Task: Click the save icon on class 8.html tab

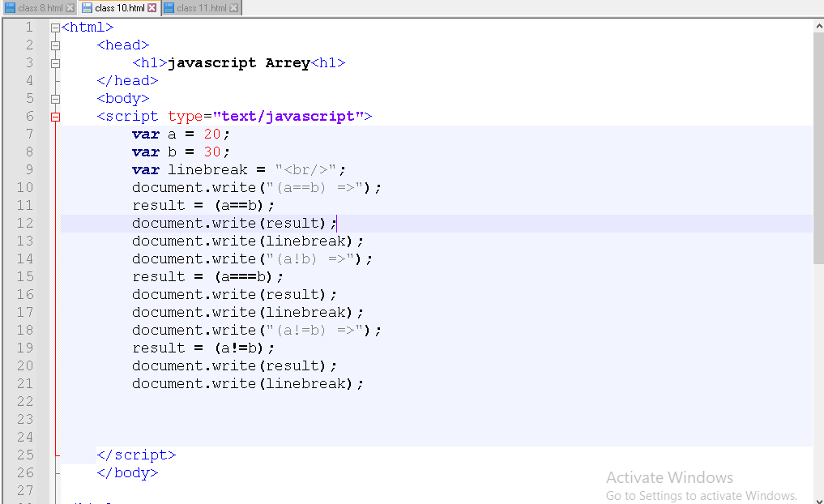Action: pyautogui.click(x=10, y=8)
